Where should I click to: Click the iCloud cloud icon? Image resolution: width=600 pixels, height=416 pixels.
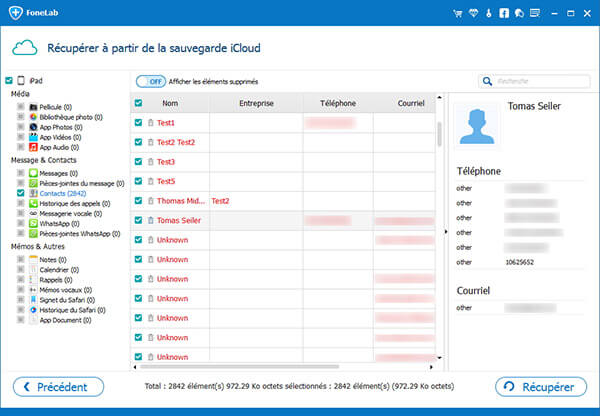[25, 48]
